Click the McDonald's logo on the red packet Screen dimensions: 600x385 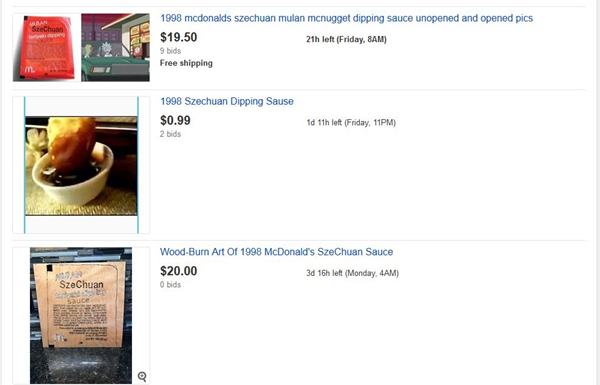29,70
